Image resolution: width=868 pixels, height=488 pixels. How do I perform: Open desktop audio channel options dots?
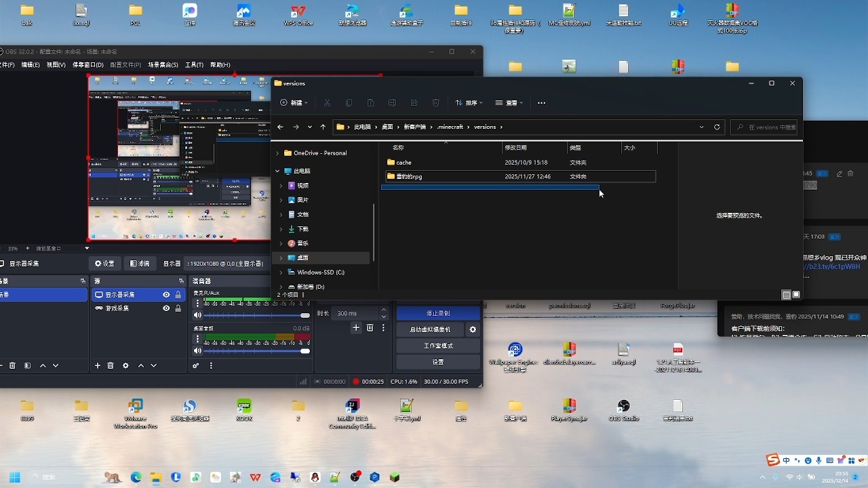click(197, 338)
